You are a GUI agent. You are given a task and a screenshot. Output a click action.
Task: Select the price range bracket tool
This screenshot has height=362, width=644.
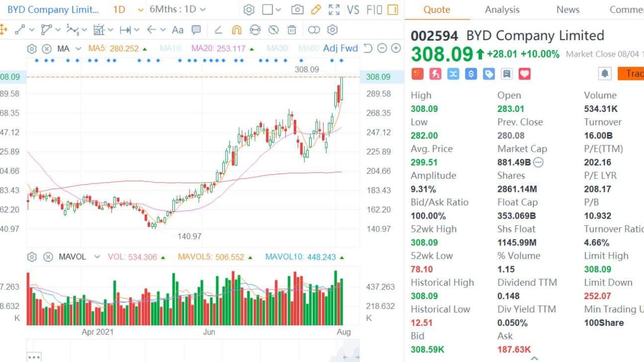point(125,30)
